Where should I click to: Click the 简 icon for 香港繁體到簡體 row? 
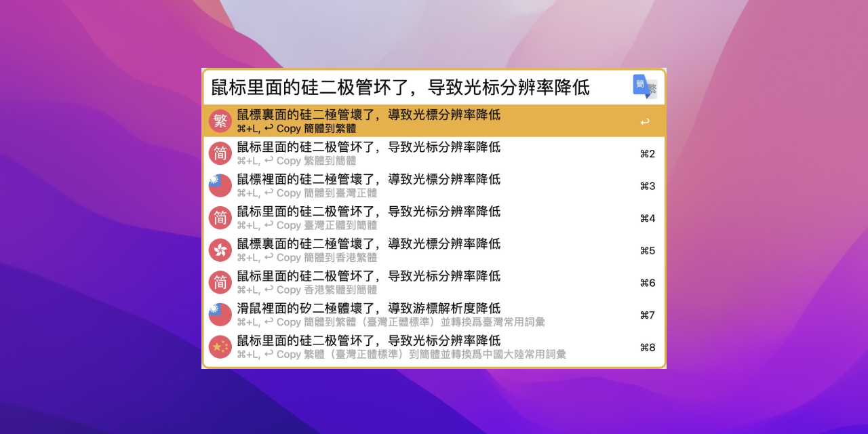pos(220,283)
